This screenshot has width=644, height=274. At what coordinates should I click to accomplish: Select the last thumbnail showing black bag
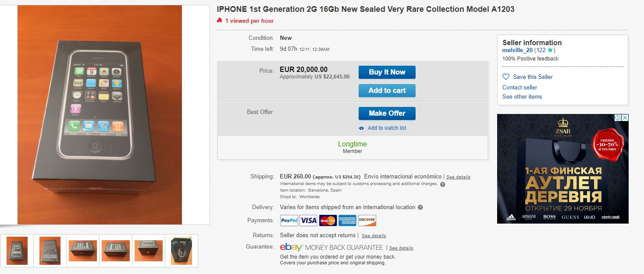coord(181,251)
